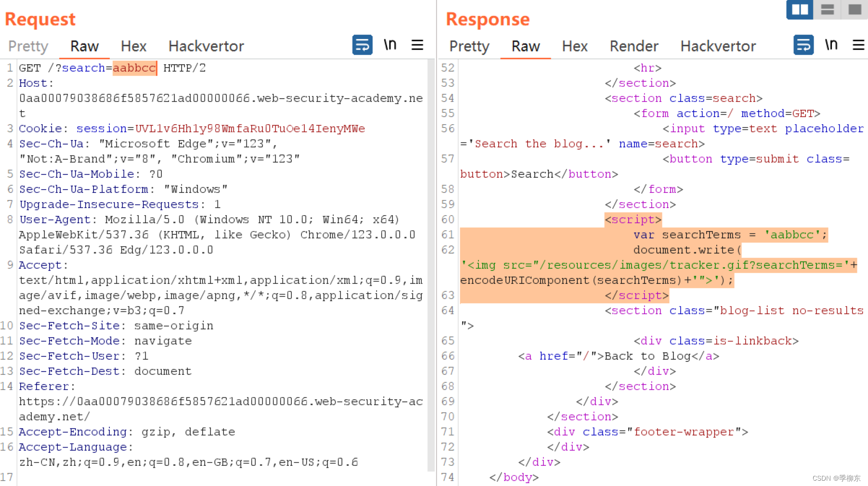This screenshot has height=486, width=868.
Task: Open the Response Render tab
Action: tap(634, 46)
